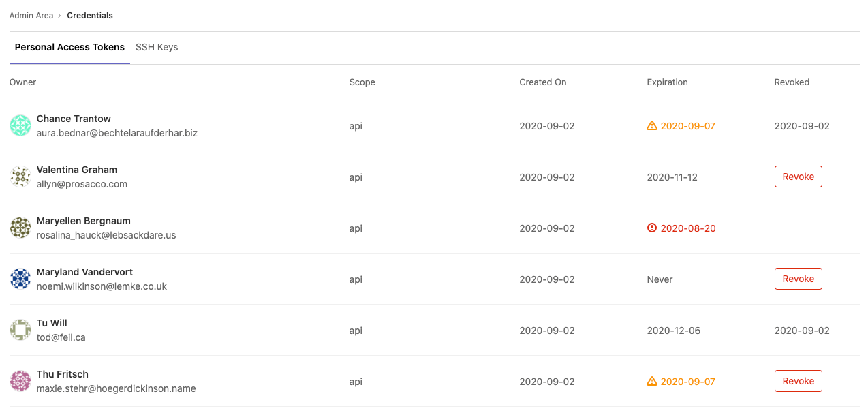Click the Created On column header
The image size is (868, 413).
point(542,82)
